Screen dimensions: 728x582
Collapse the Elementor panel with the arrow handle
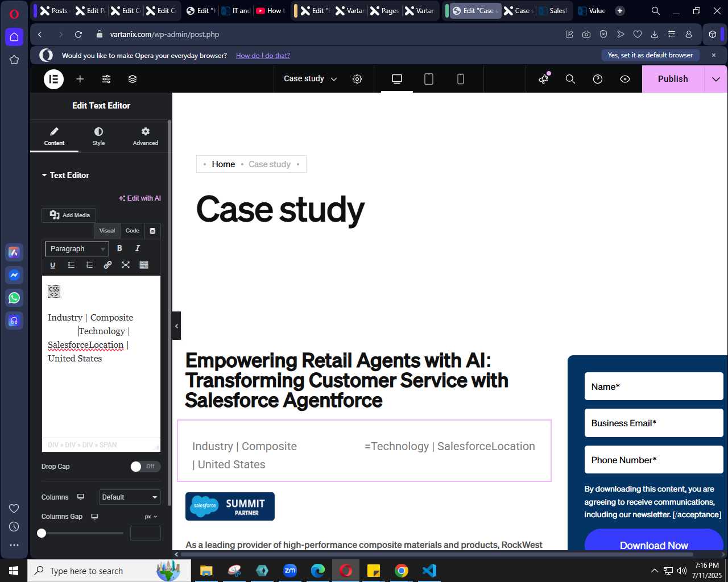[x=176, y=326]
